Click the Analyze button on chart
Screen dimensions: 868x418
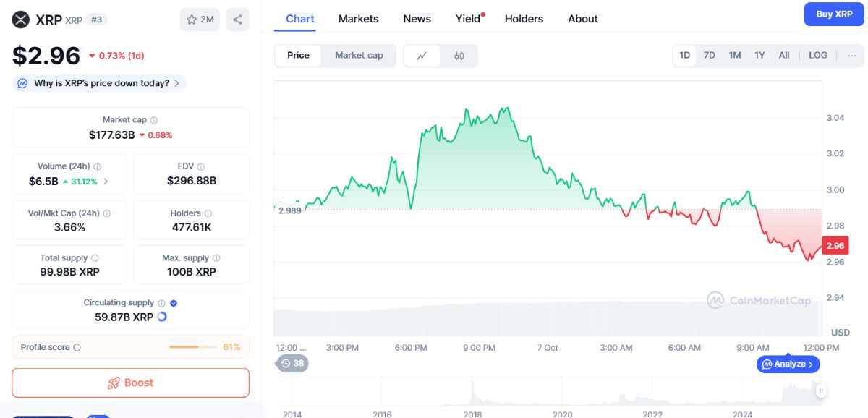click(788, 364)
